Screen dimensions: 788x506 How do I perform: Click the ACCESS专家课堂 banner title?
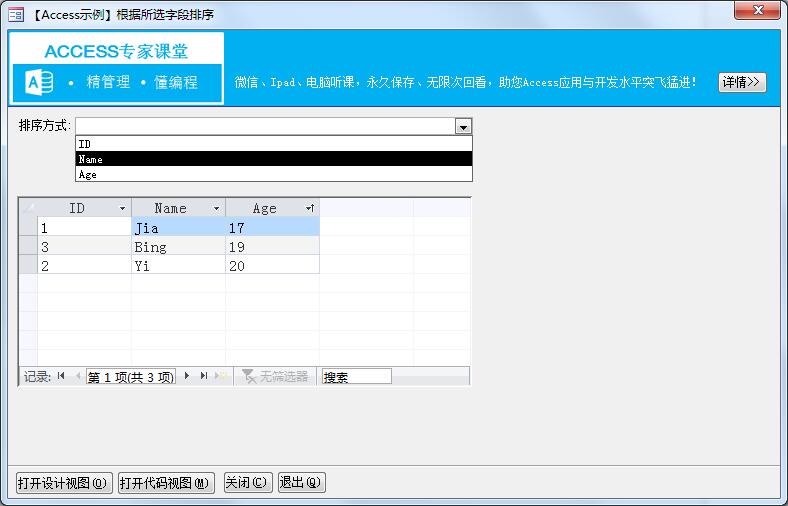pyautogui.click(x=116, y=51)
